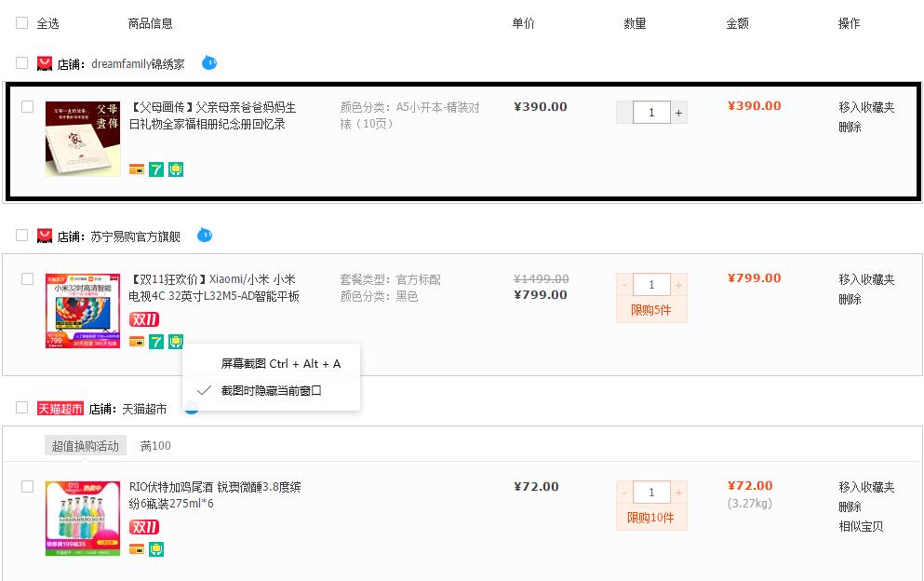Image resolution: width=924 pixels, height=581 pixels.
Task: Click green 7-day return icon under Xiaomi TV
Action: click(x=155, y=342)
